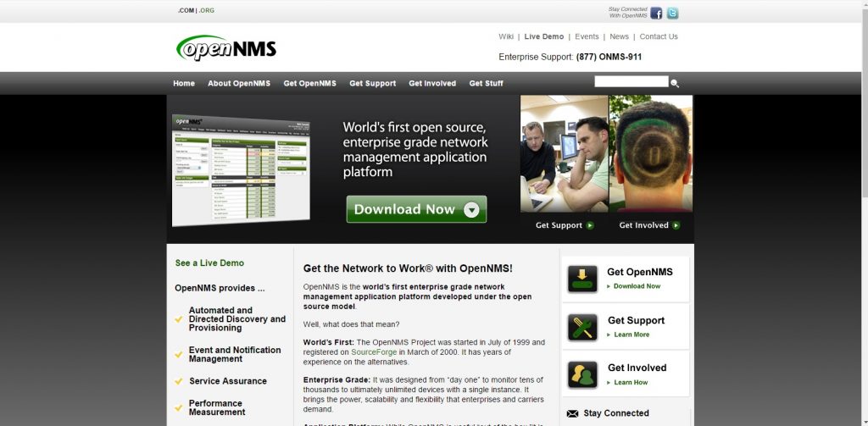
Task: Click the Automated and Directed Discovery item
Action: (237, 319)
